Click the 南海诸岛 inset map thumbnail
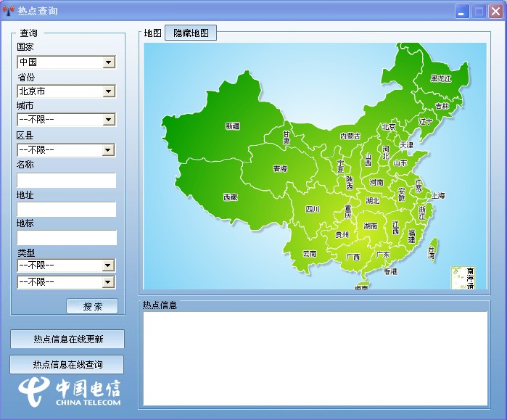Screen dimensions: 507x420 [463, 278]
